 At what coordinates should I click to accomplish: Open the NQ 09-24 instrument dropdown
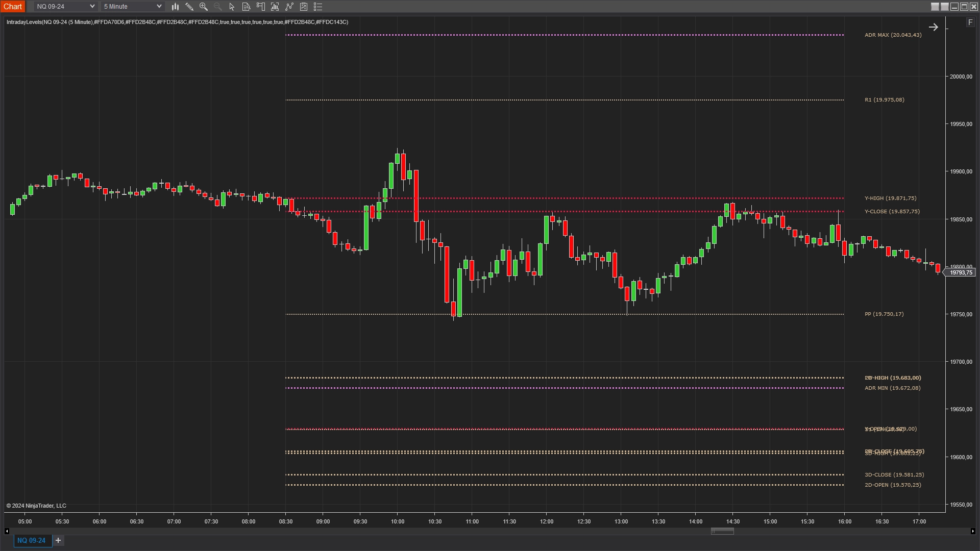(x=65, y=7)
